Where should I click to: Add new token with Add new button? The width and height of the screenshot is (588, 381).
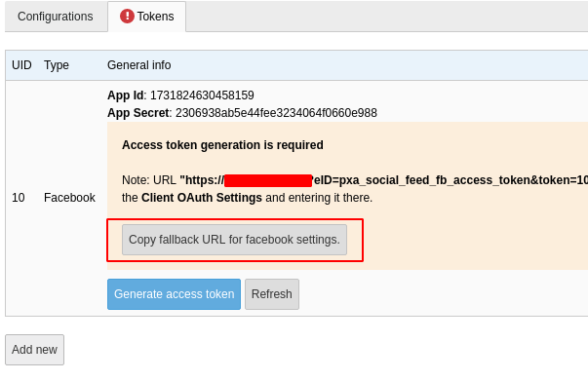tap(34, 350)
